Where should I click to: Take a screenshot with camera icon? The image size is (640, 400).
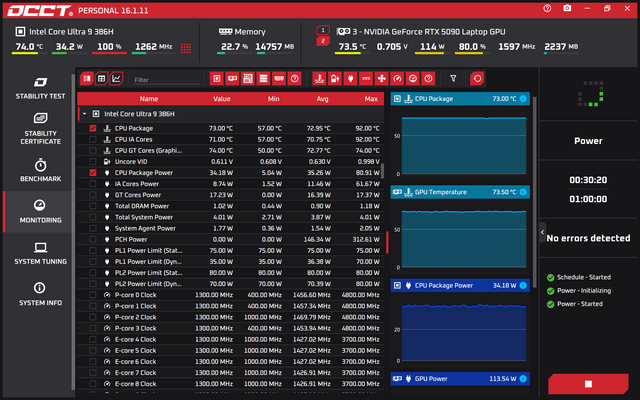[567, 9]
